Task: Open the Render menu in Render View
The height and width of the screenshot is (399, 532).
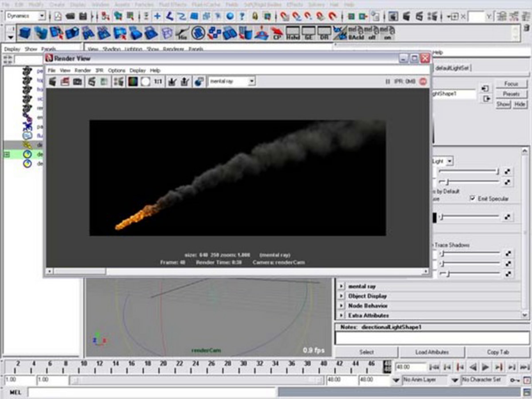Action: [82, 70]
